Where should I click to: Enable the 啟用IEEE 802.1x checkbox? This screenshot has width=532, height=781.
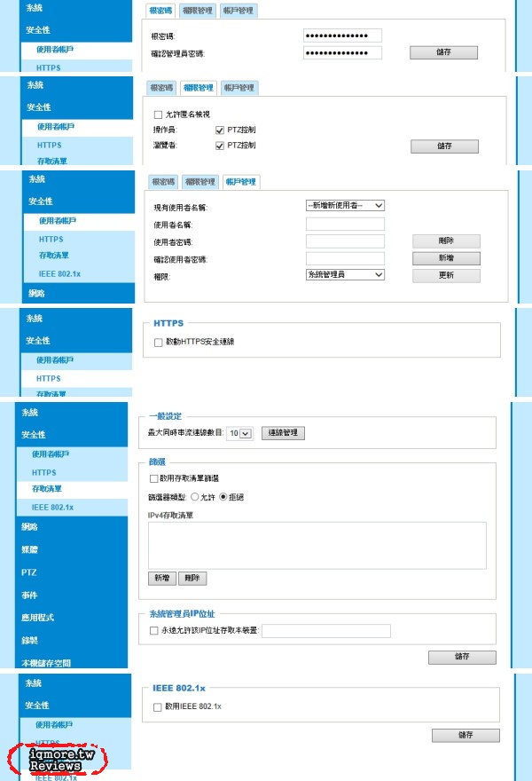click(x=157, y=706)
